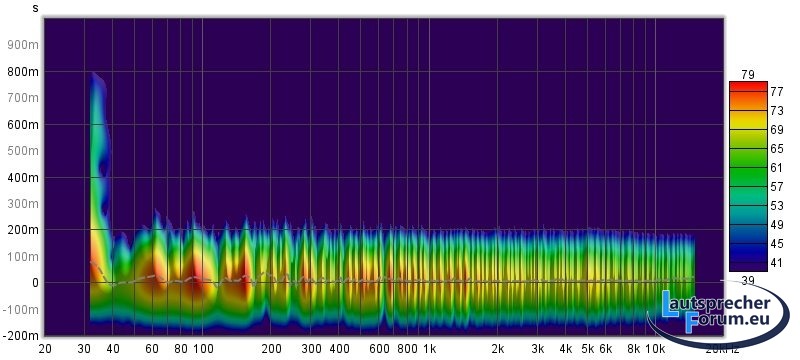Image resolution: width=800 pixels, height=360 pixels.
Task: Click the 39 value below color scale
Action: 747,280
